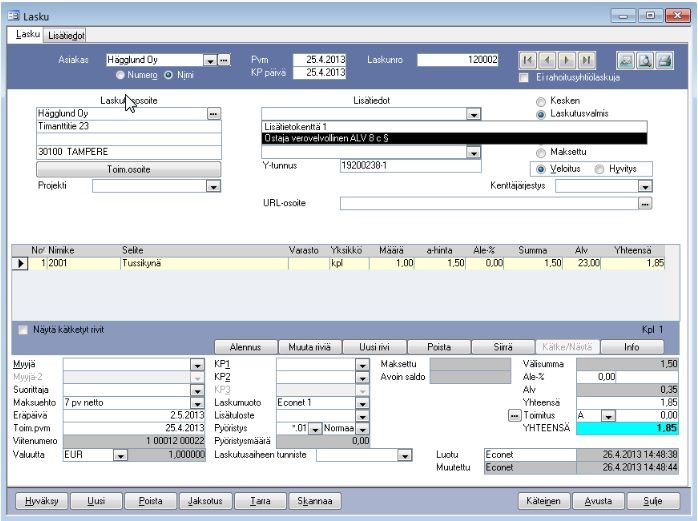
Task: Select the Numero radio button
Action: (120, 75)
